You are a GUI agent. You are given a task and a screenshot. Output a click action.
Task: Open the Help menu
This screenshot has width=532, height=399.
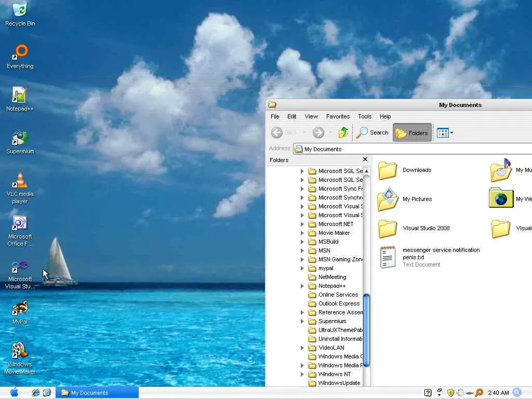coord(385,116)
